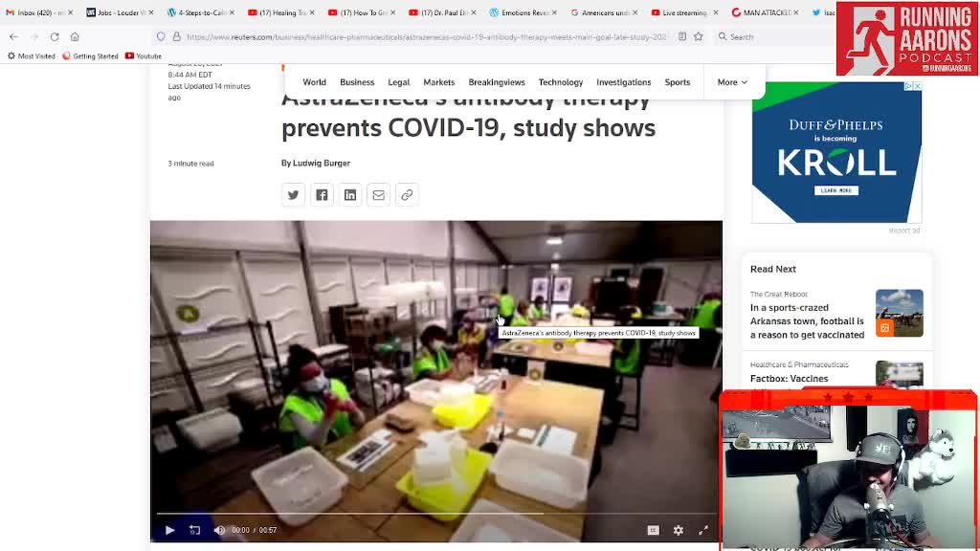Open Business news section
This screenshot has height=551, width=980.
[357, 82]
